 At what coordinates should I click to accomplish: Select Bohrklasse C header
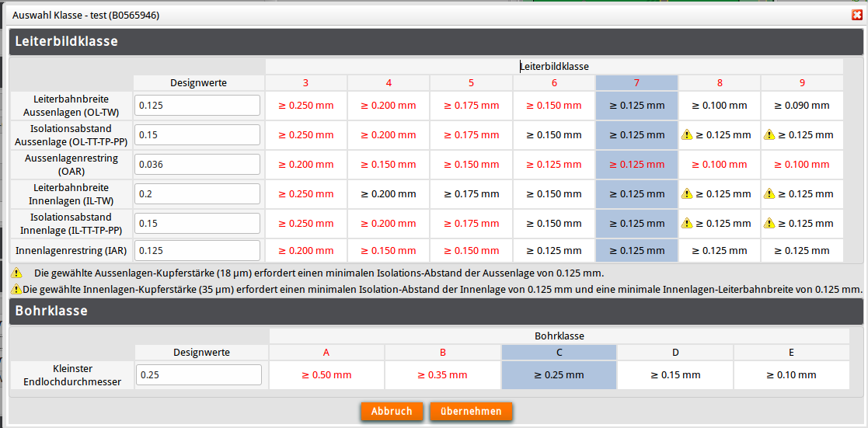(559, 352)
